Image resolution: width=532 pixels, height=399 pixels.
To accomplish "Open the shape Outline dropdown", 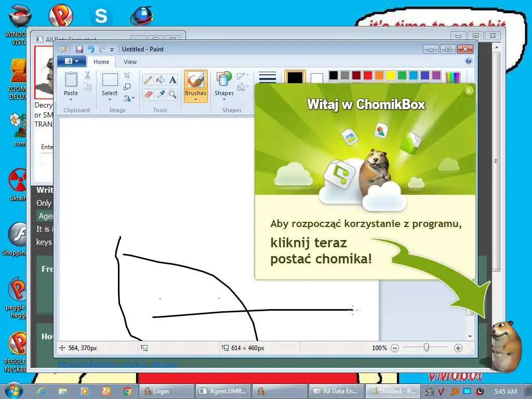I will tap(243, 75).
